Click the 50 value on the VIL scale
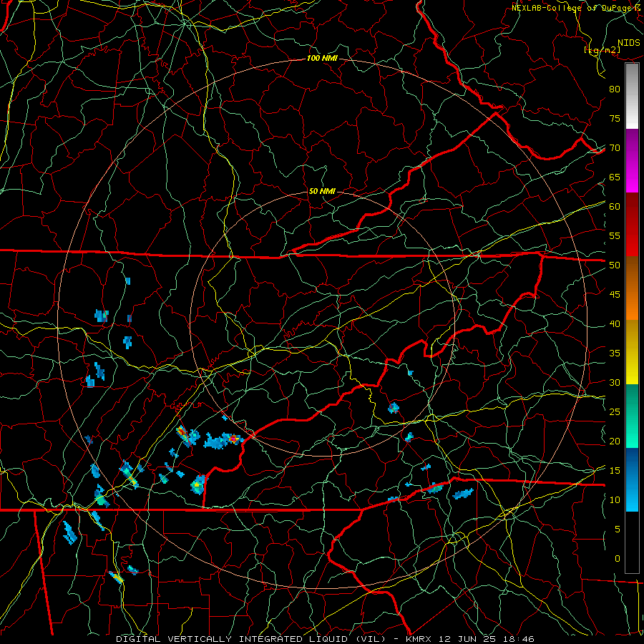The width and height of the screenshot is (644, 644). (615, 265)
